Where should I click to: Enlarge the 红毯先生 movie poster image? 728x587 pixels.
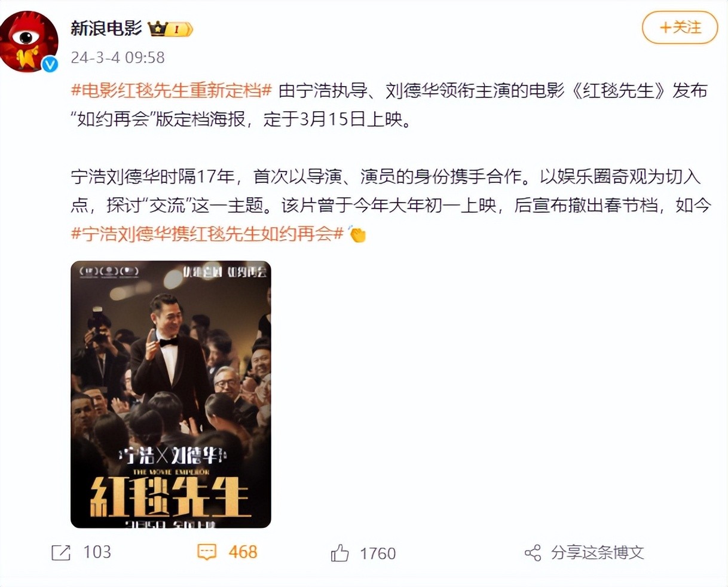click(x=171, y=395)
